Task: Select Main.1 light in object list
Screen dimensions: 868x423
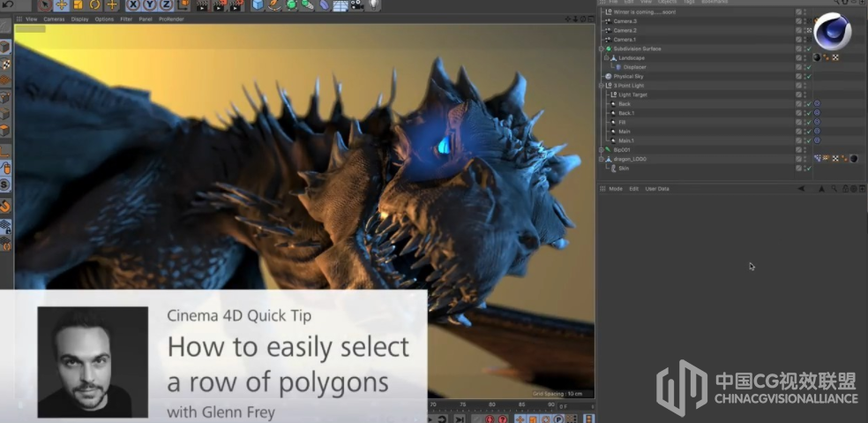Action: click(626, 140)
